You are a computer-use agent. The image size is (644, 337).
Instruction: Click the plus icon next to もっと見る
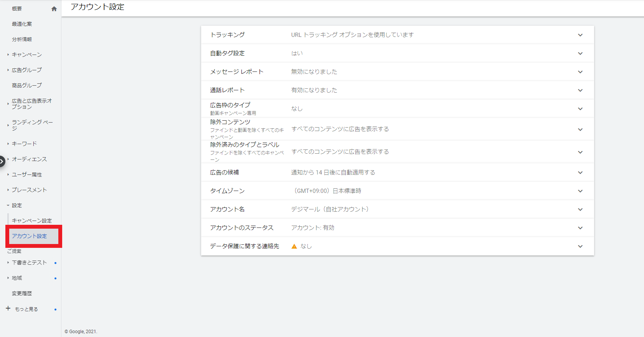pyautogui.click(x=8, y=309)
